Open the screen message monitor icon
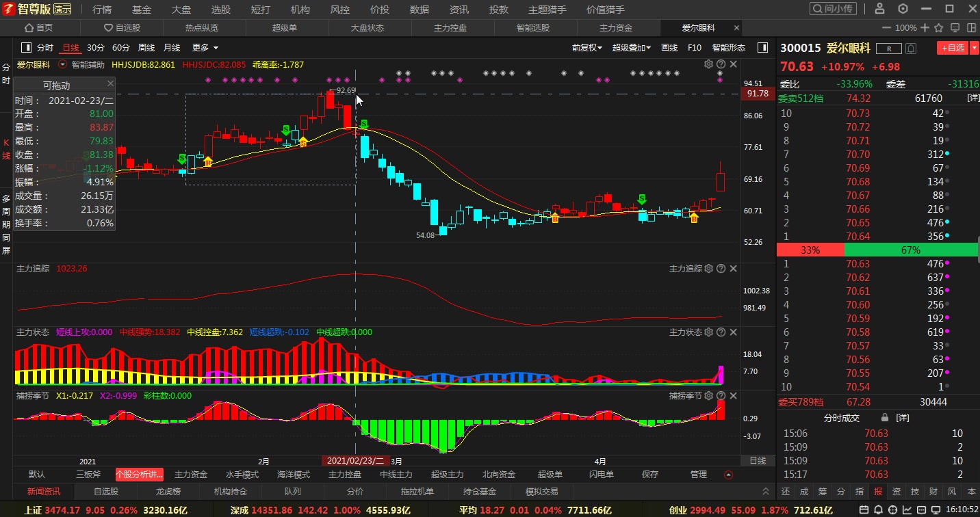The image size is (980, 517). [956, 28]
